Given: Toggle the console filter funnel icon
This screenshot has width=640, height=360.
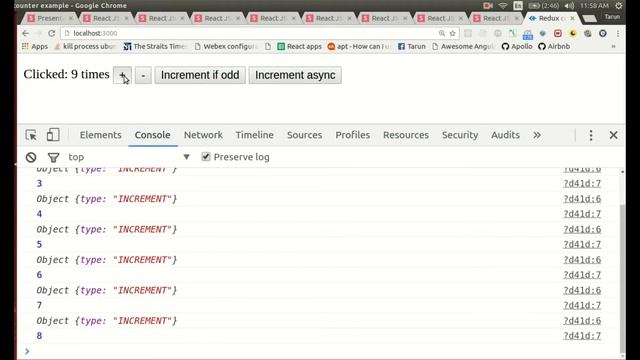Looking at the screenshot, I should click(53, 157).
